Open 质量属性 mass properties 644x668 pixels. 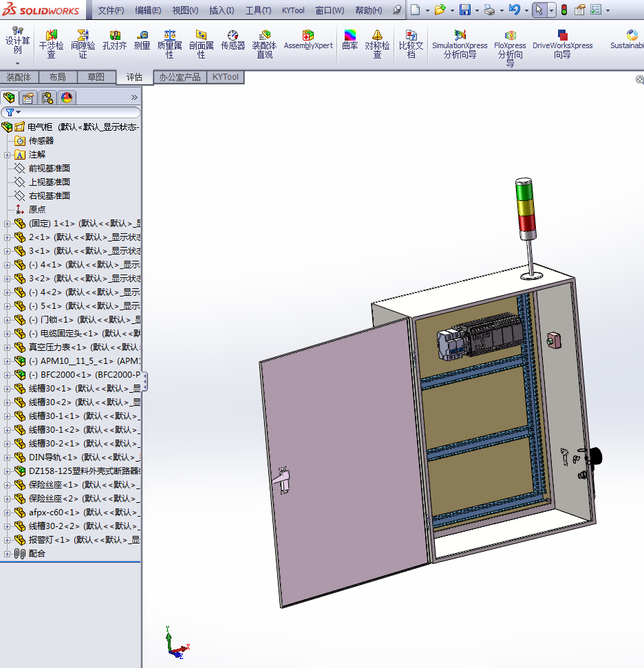pyautogui.click(x=170, y=44)
